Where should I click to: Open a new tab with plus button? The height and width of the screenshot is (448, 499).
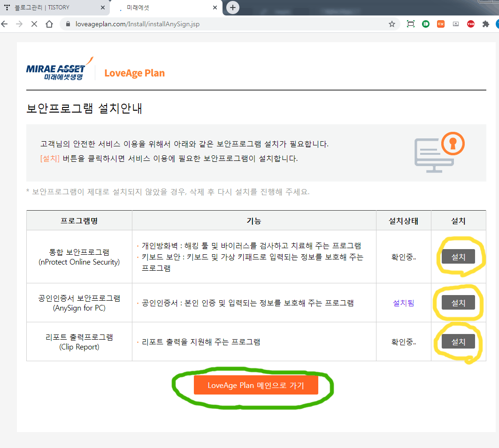233,8
